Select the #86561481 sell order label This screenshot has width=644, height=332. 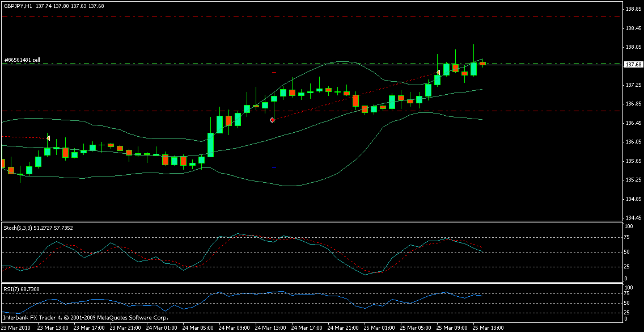coord(23,60)
